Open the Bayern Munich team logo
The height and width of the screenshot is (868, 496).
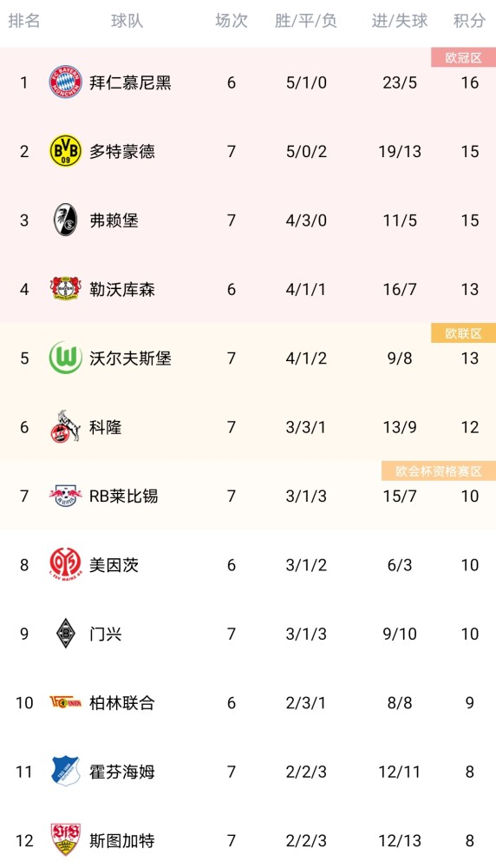65,82
